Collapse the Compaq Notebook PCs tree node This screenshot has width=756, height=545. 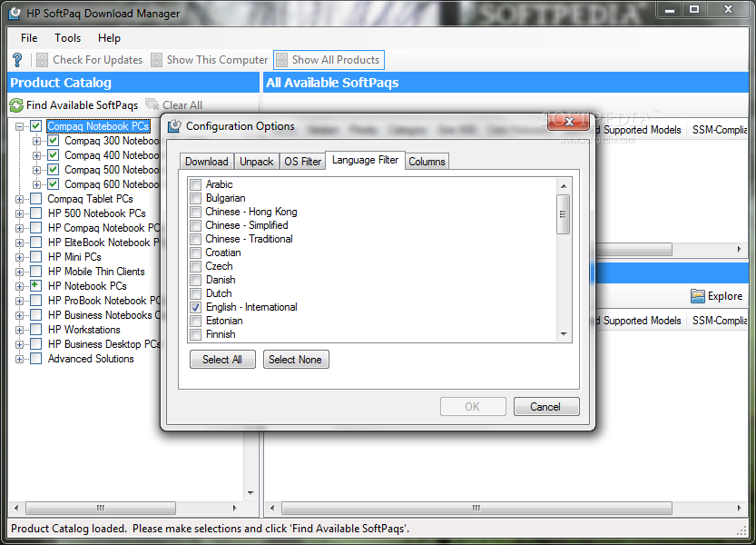coord(19,126)
